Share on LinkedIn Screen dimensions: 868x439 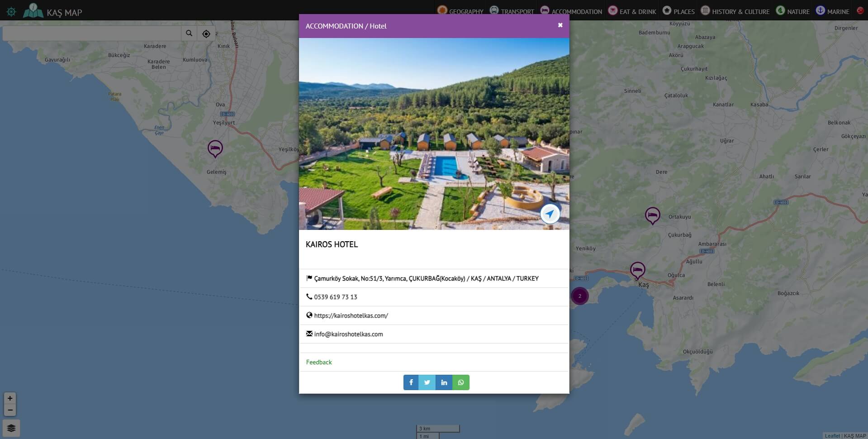click(x=444, y=382)
